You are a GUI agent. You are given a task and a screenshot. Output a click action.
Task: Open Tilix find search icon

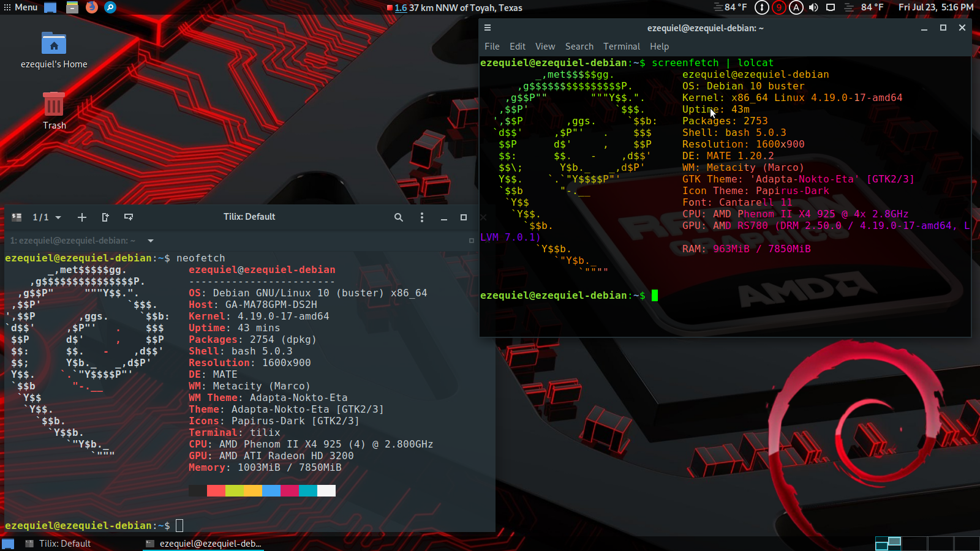(399, 217)
